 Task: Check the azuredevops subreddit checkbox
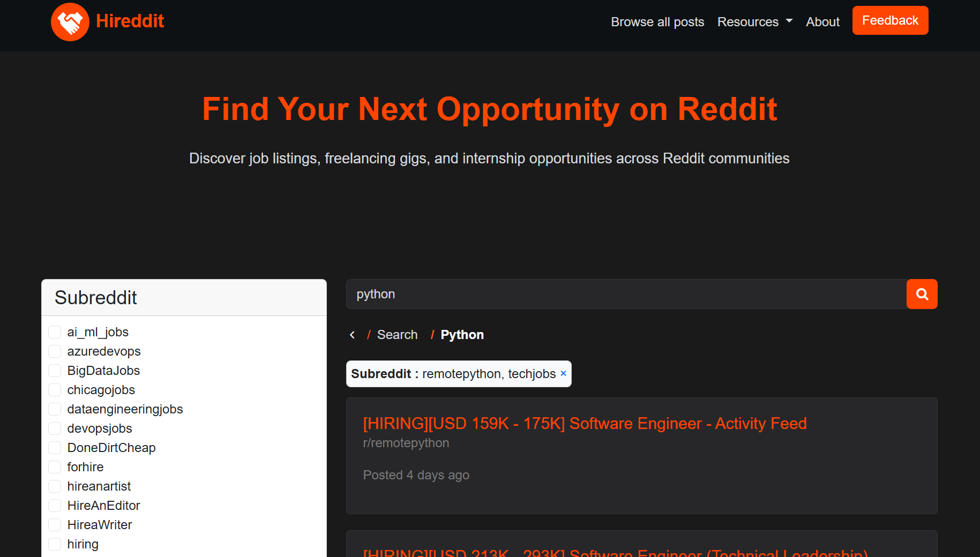(55, 351)
